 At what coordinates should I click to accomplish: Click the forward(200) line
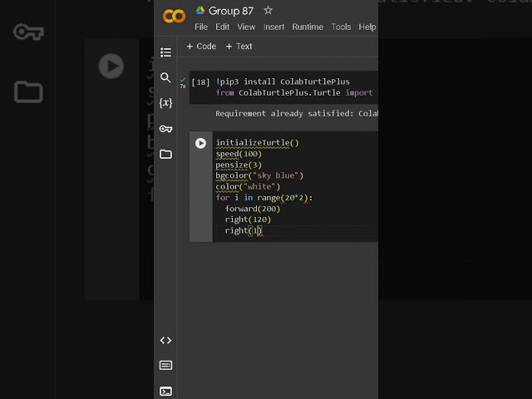(x=253, y=209)
